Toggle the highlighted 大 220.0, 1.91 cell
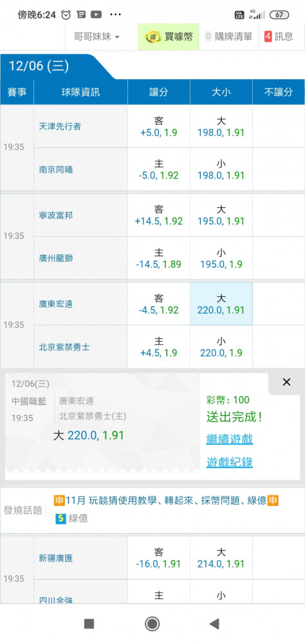The height and width of the screenshot is (644, 305). (x=221, y=304)
